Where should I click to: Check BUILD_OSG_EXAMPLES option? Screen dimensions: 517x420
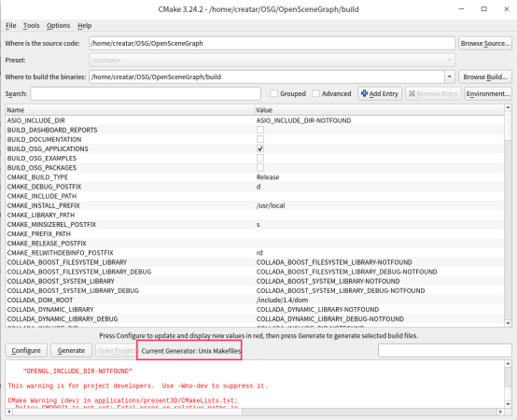pos(260,159)
